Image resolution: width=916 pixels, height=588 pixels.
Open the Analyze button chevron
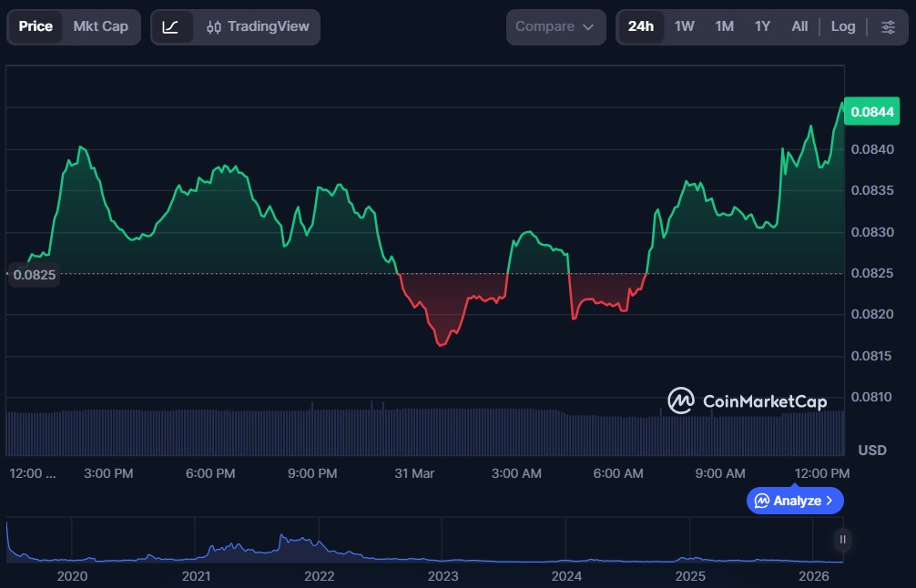[x=829, y=501]
